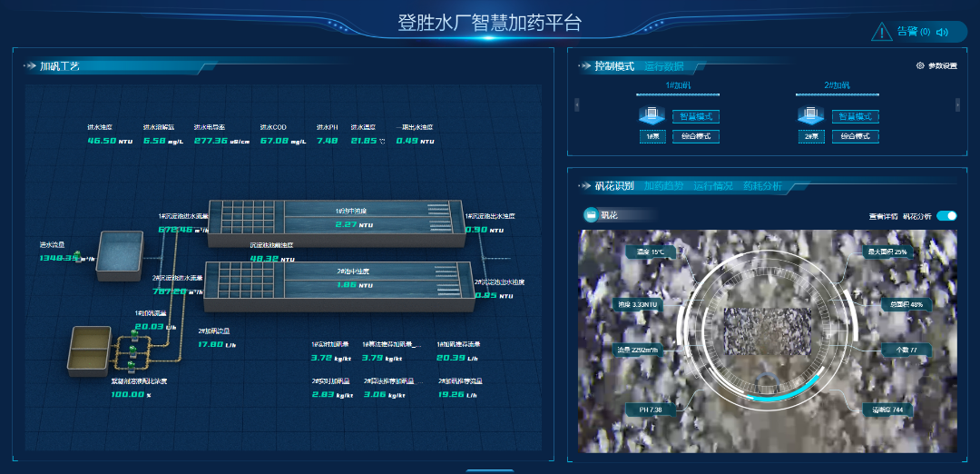
Task: Click the 2#加矾 pump device icon
Action: click(x=811, y=115)
